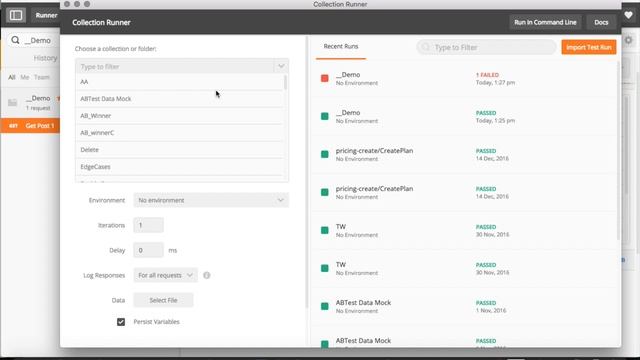The width and height of the screenshot is (640, 360).
Task: Click the Iterations input field
Action: [149, 225]
